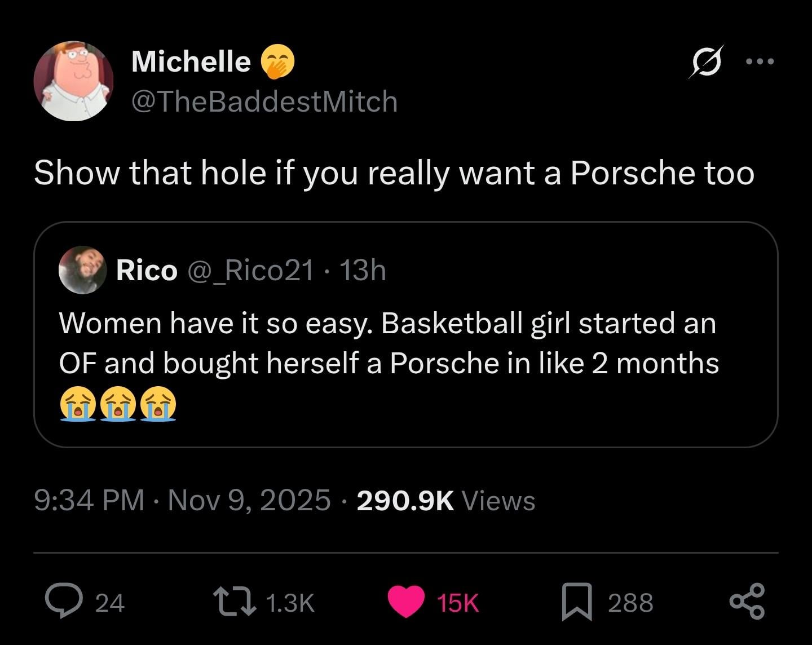This screenshot has height=645, width=812.
Task: Click the 15K likes count
Action: pos(458,603)
